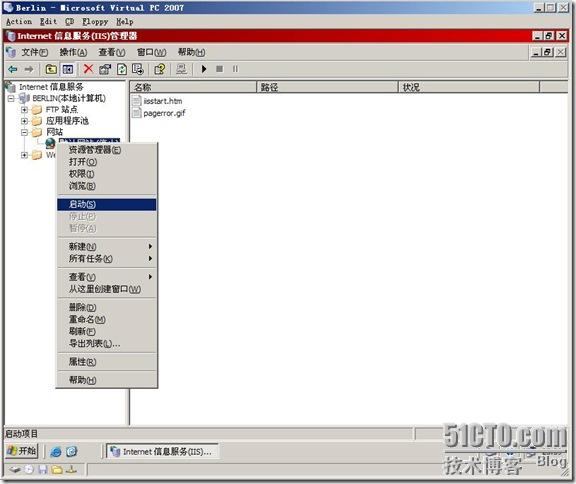The width and height of the screenshot is (576, 484).
Task: Click the red X Delete icon
Action: [88, 69]
